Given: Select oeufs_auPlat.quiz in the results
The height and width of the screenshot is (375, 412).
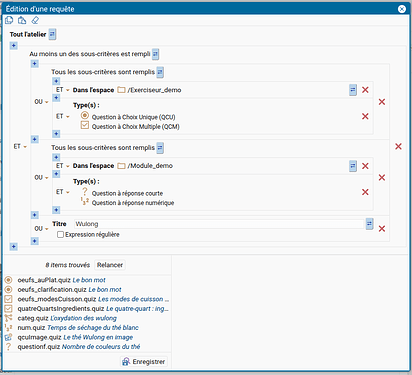Looking at the screenshot, I should [x=87, y=280].
